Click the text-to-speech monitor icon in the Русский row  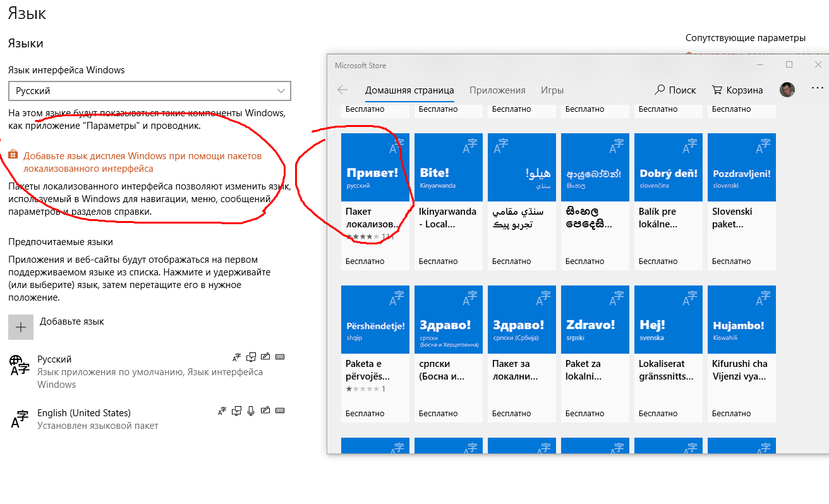[x=251, y=357]
